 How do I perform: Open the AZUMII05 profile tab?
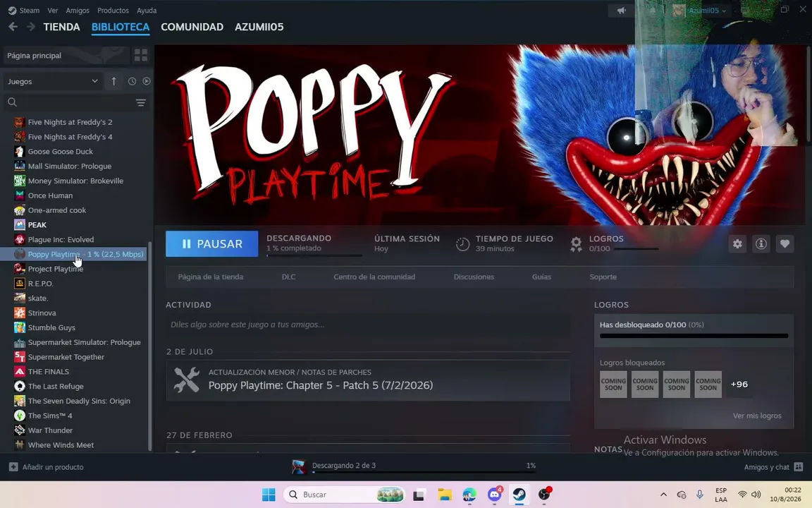click(259, 27)
